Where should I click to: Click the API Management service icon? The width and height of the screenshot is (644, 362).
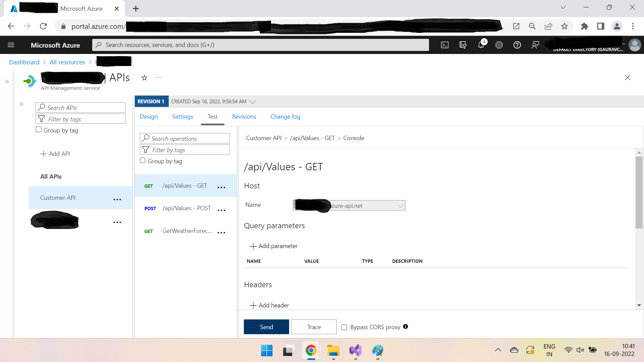point(29,81)
